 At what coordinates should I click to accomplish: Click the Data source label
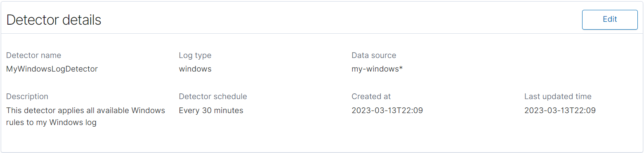374,55
